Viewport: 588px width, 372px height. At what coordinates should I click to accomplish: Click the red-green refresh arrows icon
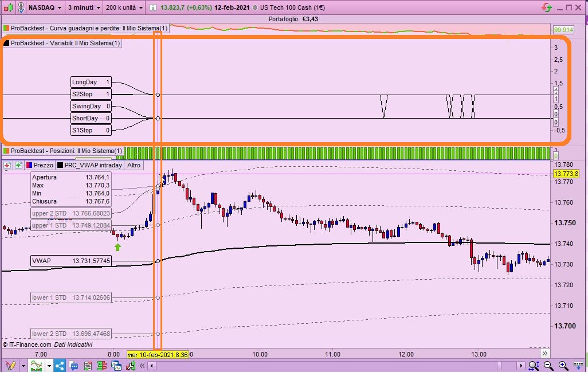click(546, 7)
